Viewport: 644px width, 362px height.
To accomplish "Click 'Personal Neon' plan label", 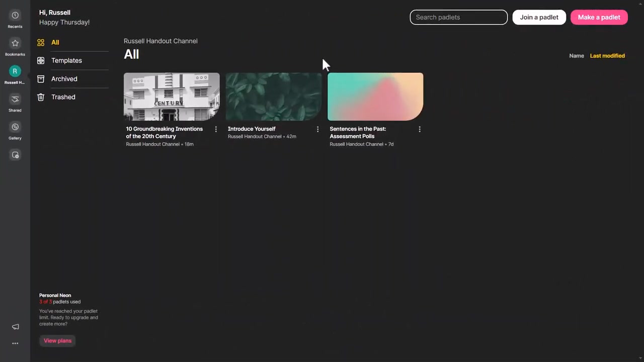I will tap(55, 296).
